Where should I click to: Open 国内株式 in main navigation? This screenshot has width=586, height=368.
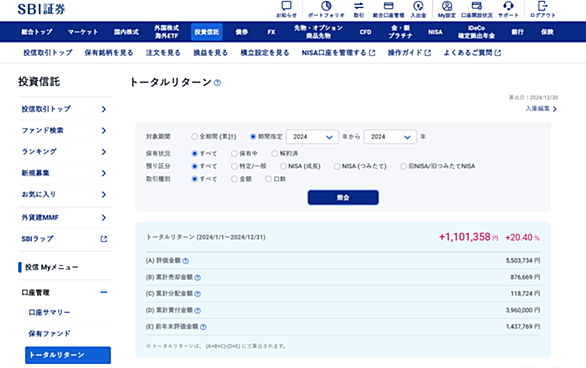126,32
